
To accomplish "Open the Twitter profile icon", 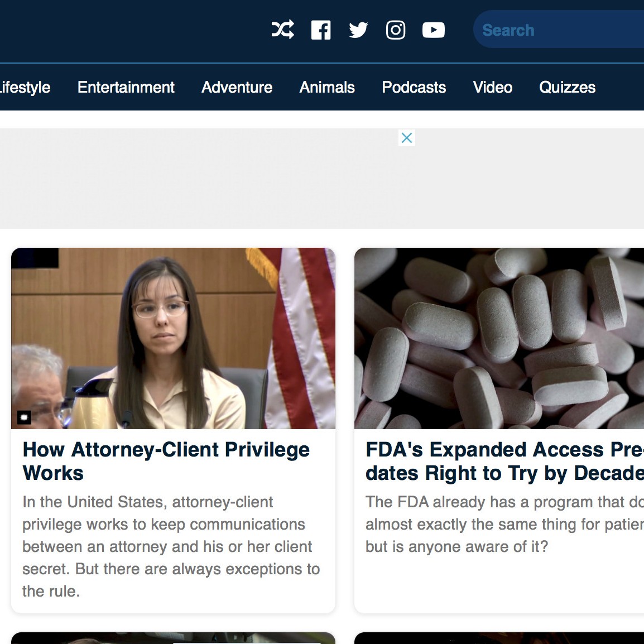I will pos(358,30).
